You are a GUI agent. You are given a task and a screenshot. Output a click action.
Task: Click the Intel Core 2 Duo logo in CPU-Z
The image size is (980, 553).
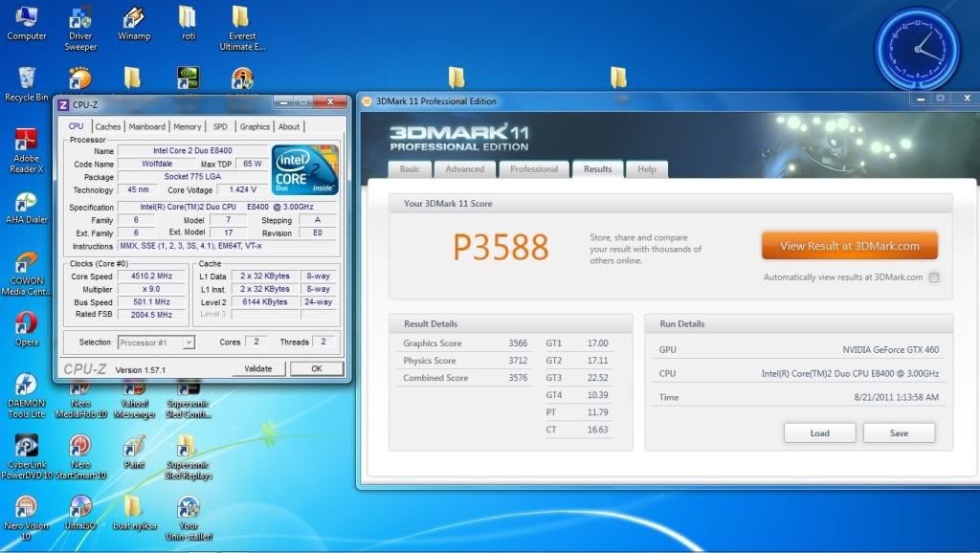coord(305,169)
